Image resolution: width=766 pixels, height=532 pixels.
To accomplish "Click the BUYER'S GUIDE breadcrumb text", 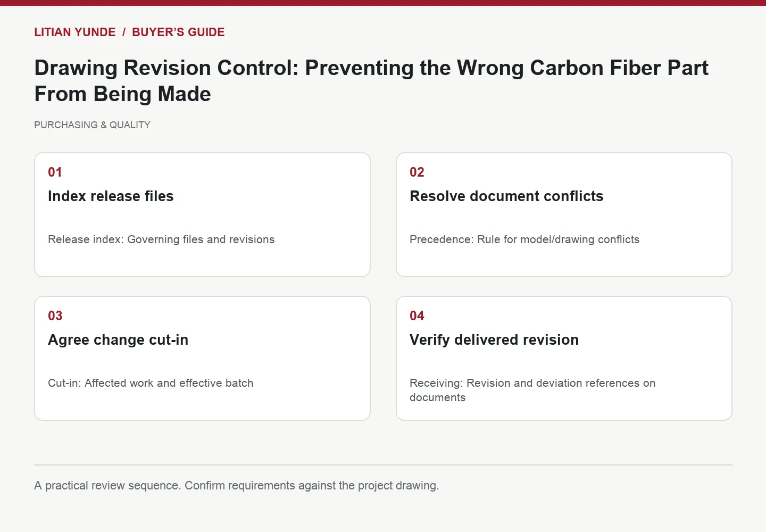I will click(x=178, y=32).
